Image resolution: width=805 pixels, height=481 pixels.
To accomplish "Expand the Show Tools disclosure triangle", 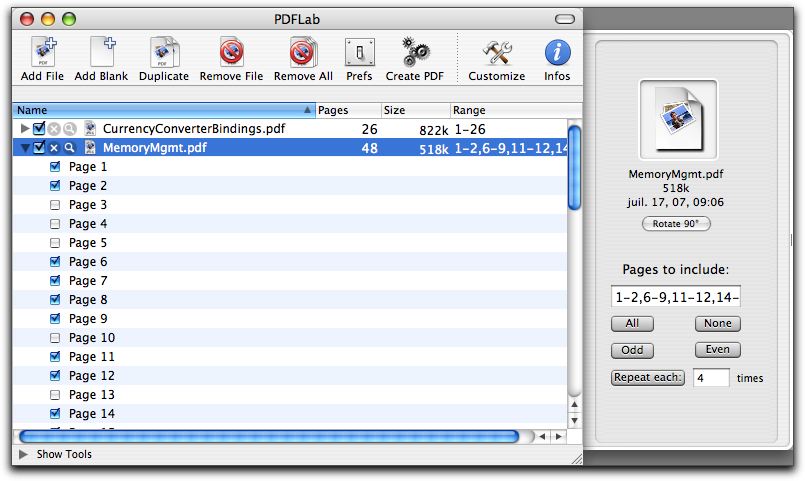I will click(x=23, y=455).
